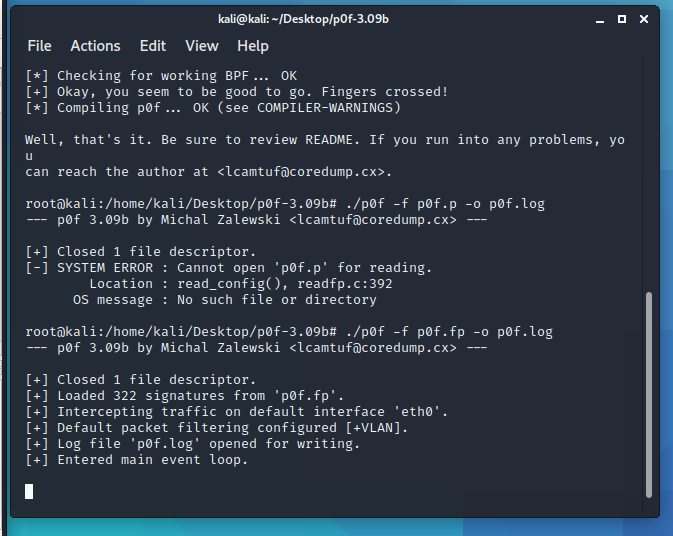
Task: Open the Help menu
Action: pyautogui.click(x=253, y=46)
